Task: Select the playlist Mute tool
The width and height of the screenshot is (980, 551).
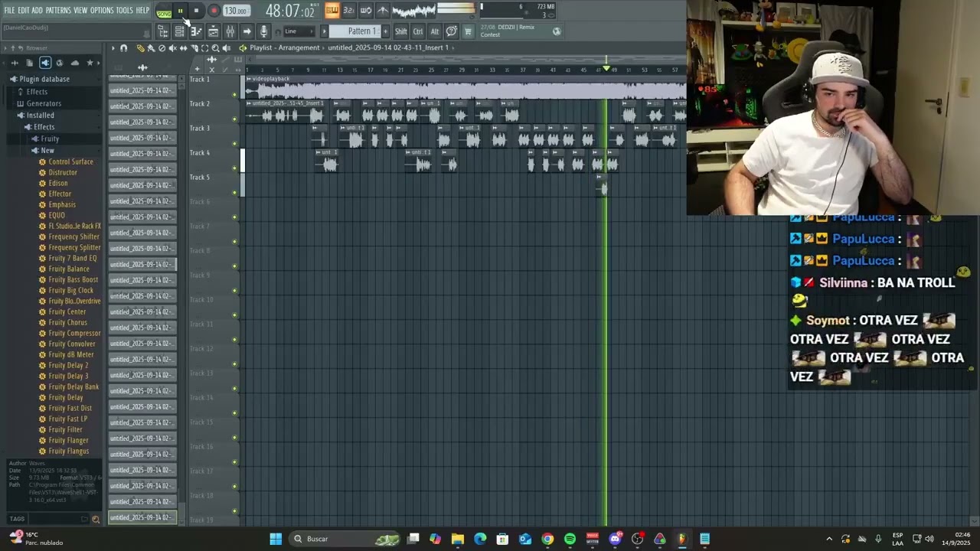Action: [172, 48]
